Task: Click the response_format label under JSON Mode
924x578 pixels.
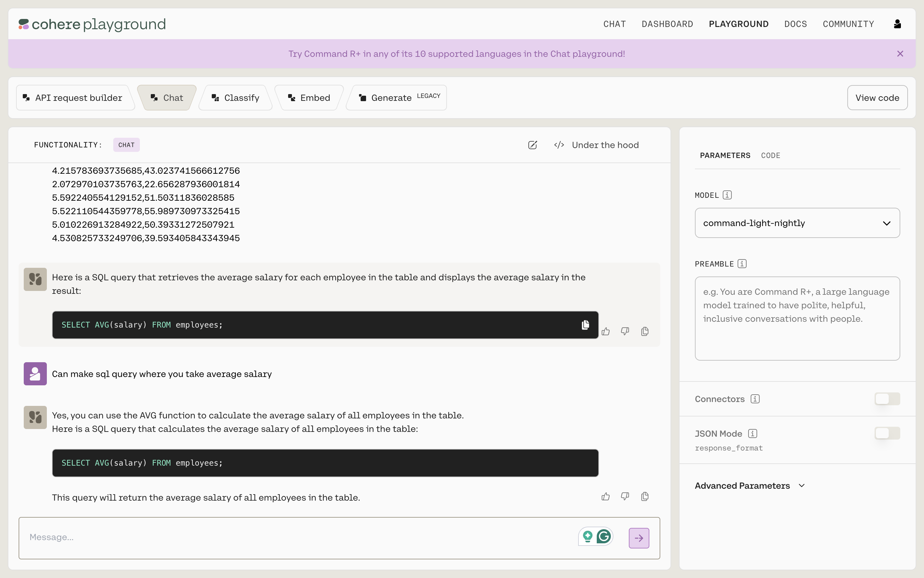Action: tap(729, 448)
